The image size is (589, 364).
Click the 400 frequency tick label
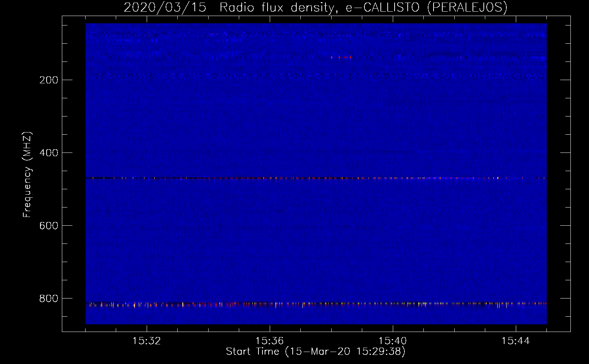(x=49, y=153)
